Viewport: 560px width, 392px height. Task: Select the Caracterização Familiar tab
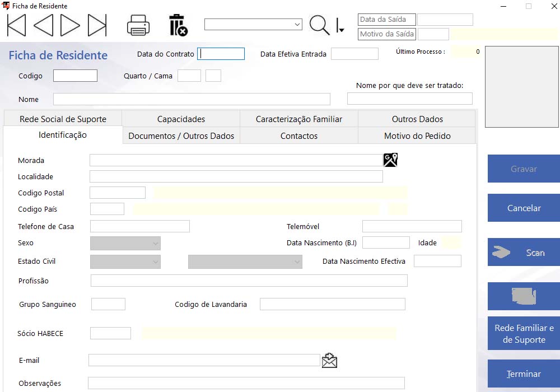[x=299, y=119]
